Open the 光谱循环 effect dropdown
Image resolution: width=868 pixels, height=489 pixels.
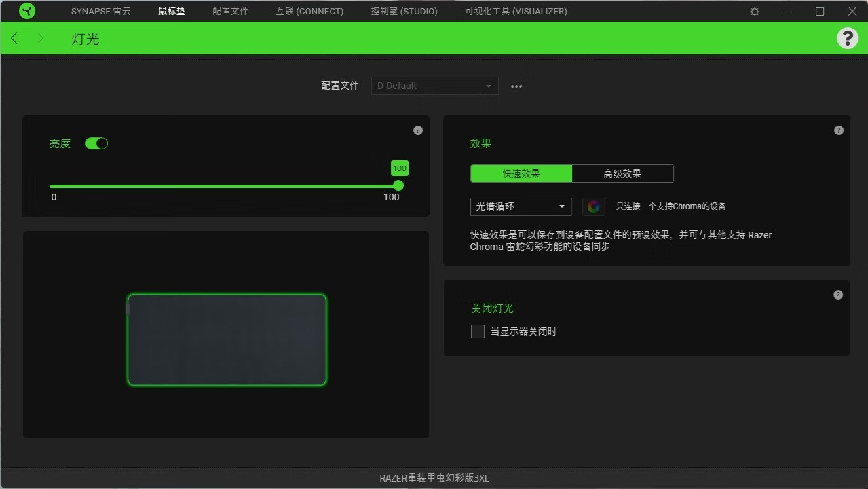[x=521, y=206]
